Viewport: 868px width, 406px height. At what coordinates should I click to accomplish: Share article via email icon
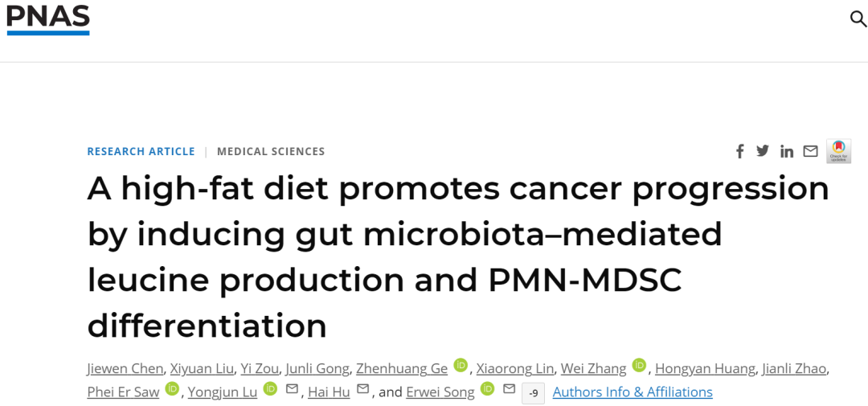coord(810,151)
